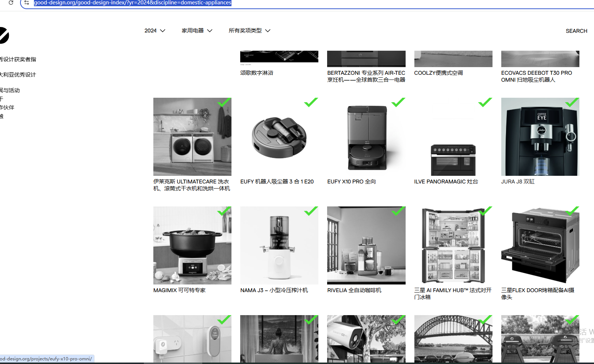Click the 三星FLEX DOOR烤箱配备AI摄像头 title
The height and width of the screenshot is (364, 594).
point(538,294)
